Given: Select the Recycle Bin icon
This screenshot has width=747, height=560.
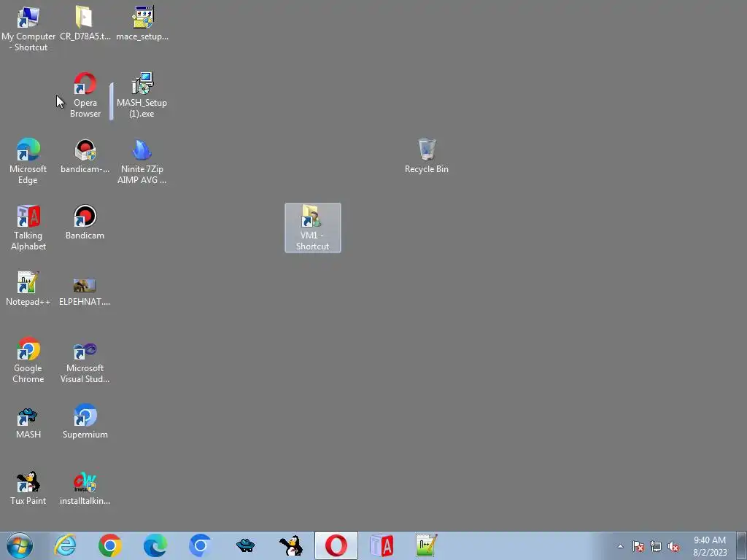Looking at the screenshot, I should [x=426, y=156].
